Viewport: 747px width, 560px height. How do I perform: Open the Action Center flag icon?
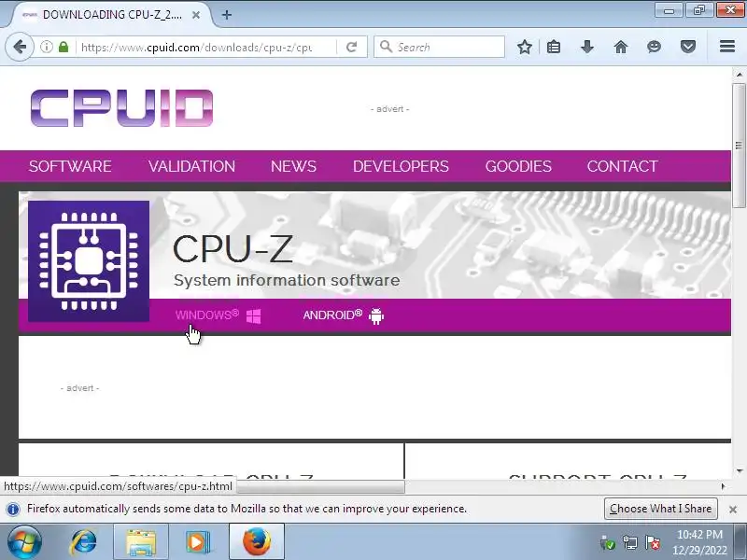[653, 542]
